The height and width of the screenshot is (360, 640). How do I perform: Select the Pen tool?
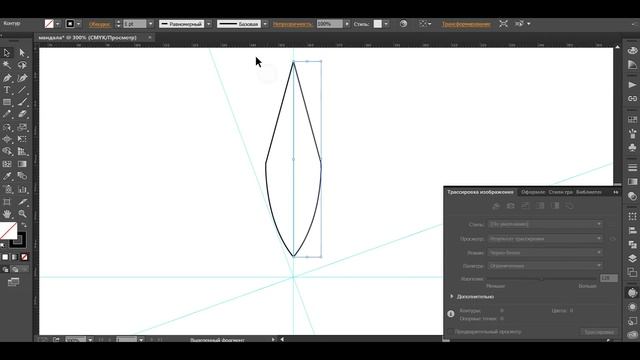pos(7,78)
